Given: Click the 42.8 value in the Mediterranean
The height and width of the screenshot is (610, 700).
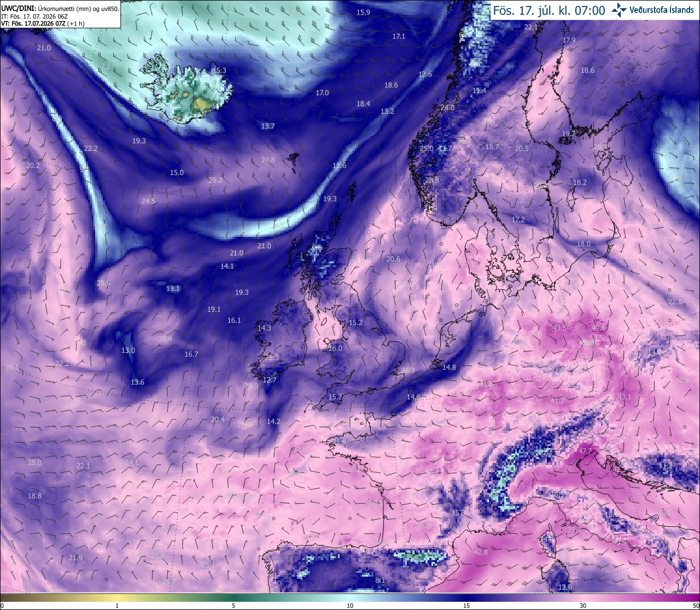Looking at the screenshot, I should pos(481,552).
